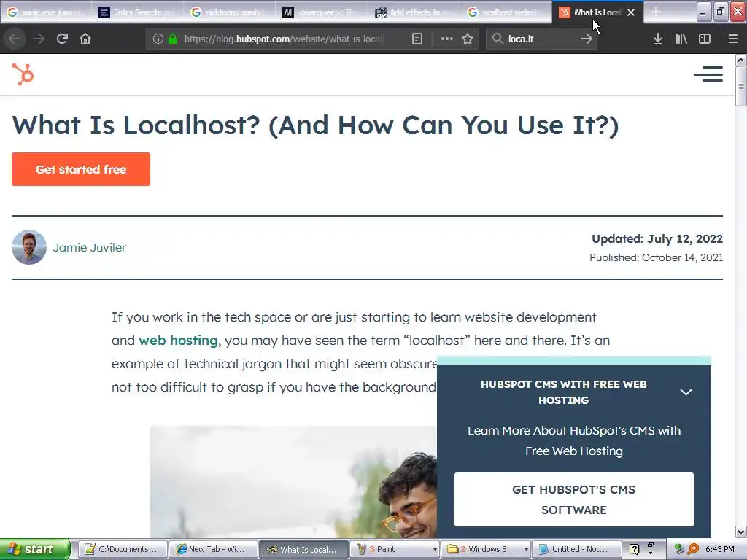Click Learn More About HubSpot's CMS text
The image size is (747, 560).
[x=574, y=440]
